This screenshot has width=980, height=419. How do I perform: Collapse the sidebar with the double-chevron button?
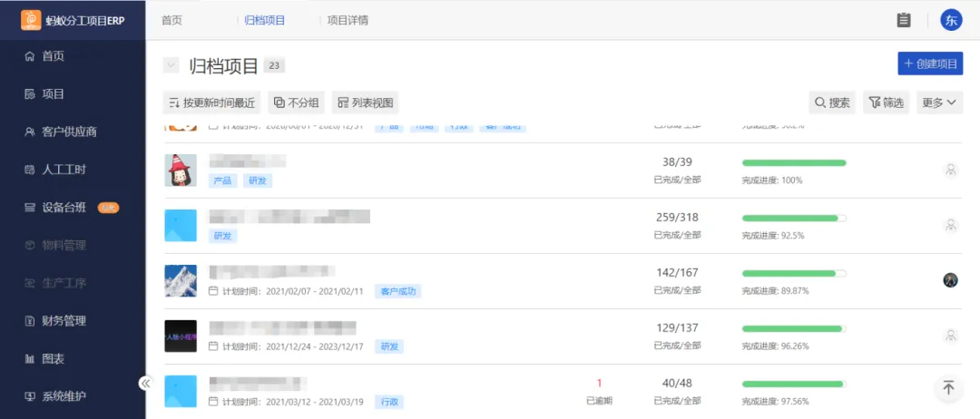pyautogui.click(x=145, y=383)
